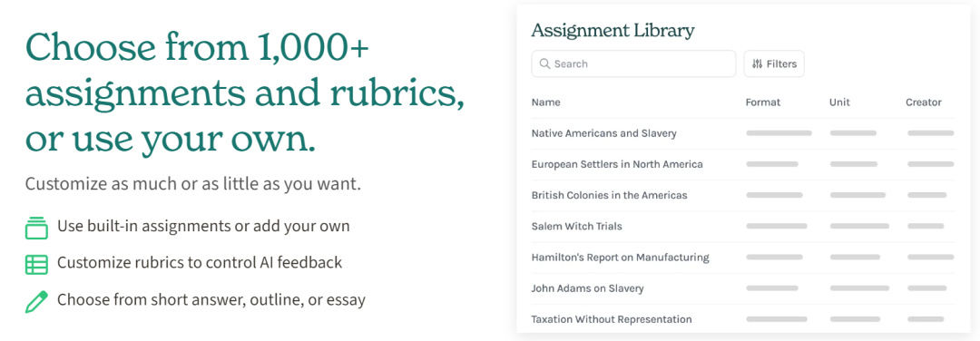Click the Assignment Library heading
The image size is (980, 341).
click(x=612, y=31)
